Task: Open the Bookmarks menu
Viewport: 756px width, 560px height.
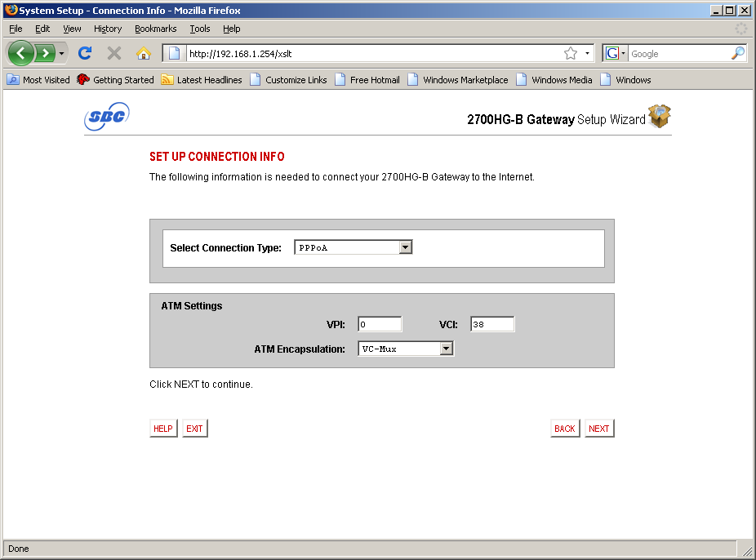Action: pos(155,29)
